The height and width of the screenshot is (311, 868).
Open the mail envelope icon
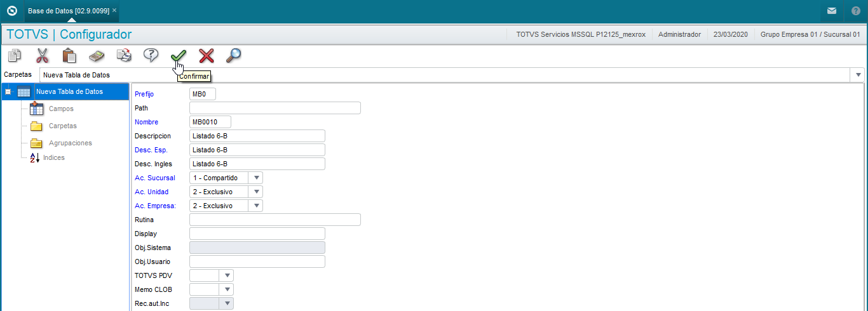[832, 11]
